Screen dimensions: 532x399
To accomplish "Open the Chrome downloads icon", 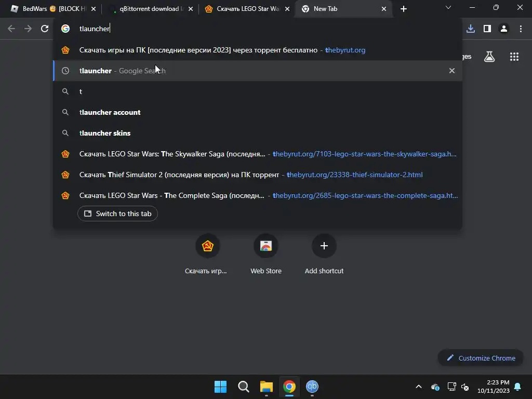I will coord(471,29).
